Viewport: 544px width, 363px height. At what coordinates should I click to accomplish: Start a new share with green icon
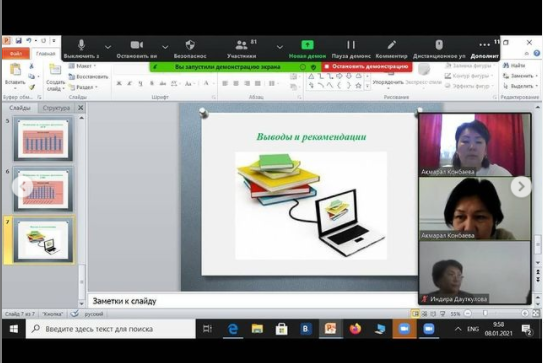coord(307,48)
